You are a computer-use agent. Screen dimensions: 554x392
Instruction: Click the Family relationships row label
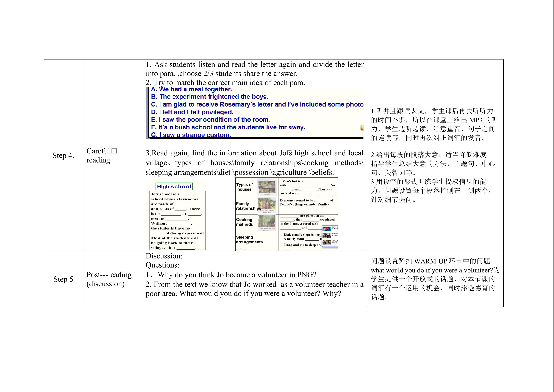click(x=248, y=206)
